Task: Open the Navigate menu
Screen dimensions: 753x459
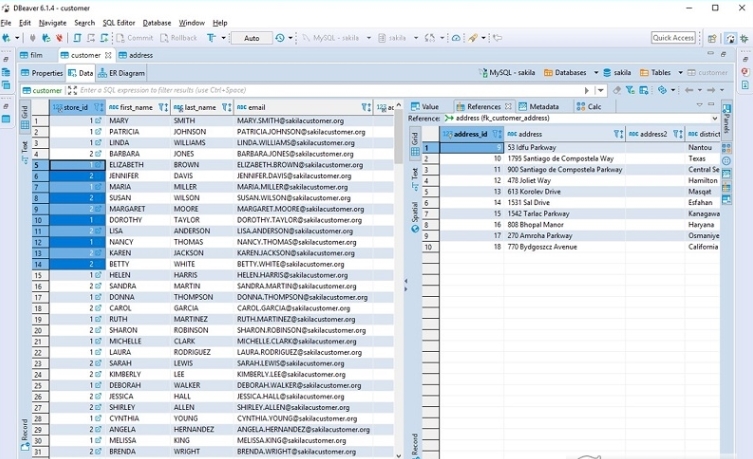Action: 52,23
